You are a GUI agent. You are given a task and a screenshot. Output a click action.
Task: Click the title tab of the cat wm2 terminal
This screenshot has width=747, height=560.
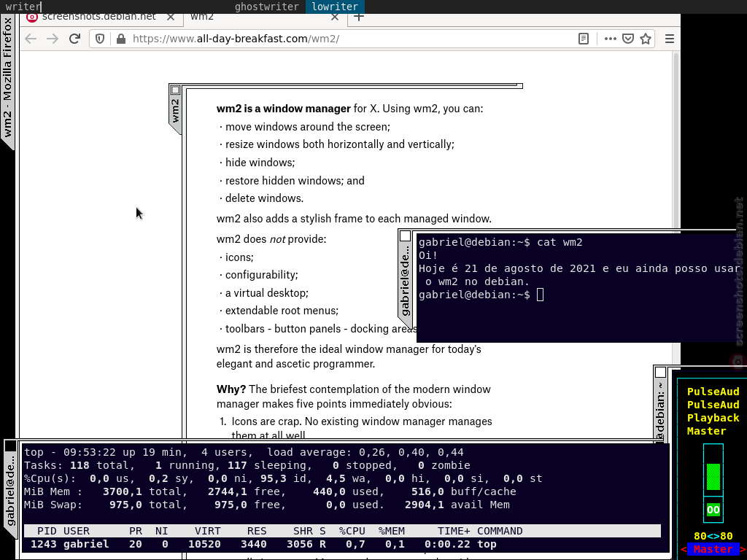[x=406, y=279]
